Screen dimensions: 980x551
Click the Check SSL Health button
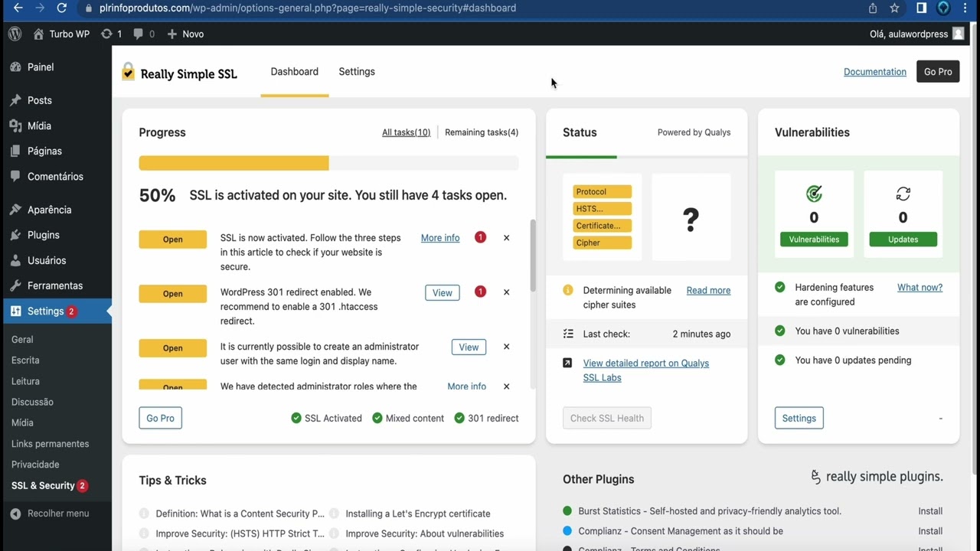click(x=607, y=419)
